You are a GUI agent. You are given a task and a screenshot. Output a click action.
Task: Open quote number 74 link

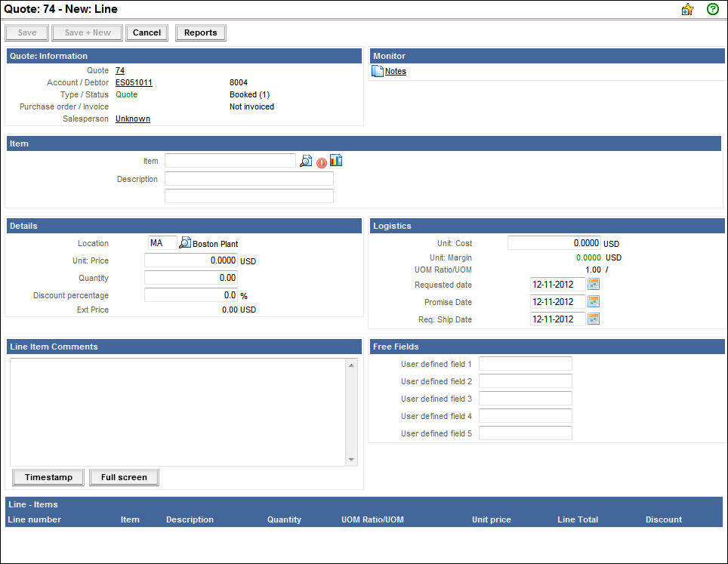120,71
